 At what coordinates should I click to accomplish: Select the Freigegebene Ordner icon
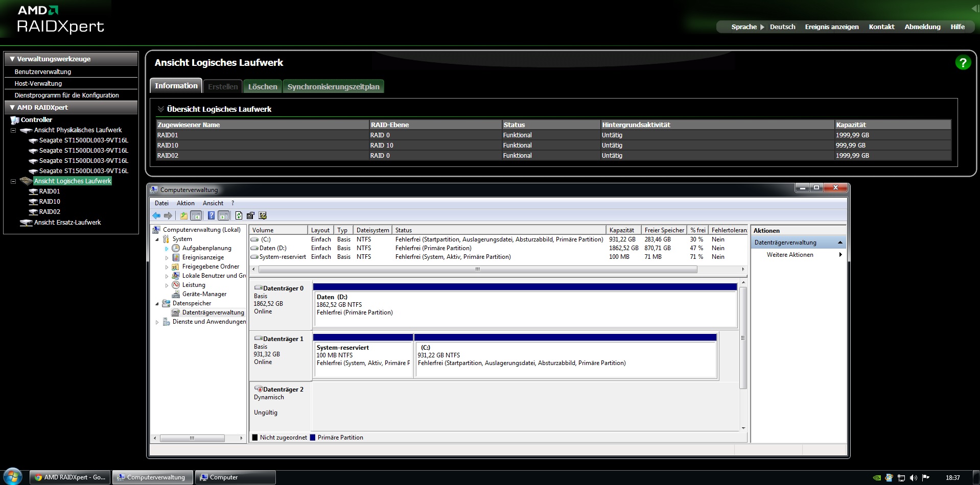point(176,266)
